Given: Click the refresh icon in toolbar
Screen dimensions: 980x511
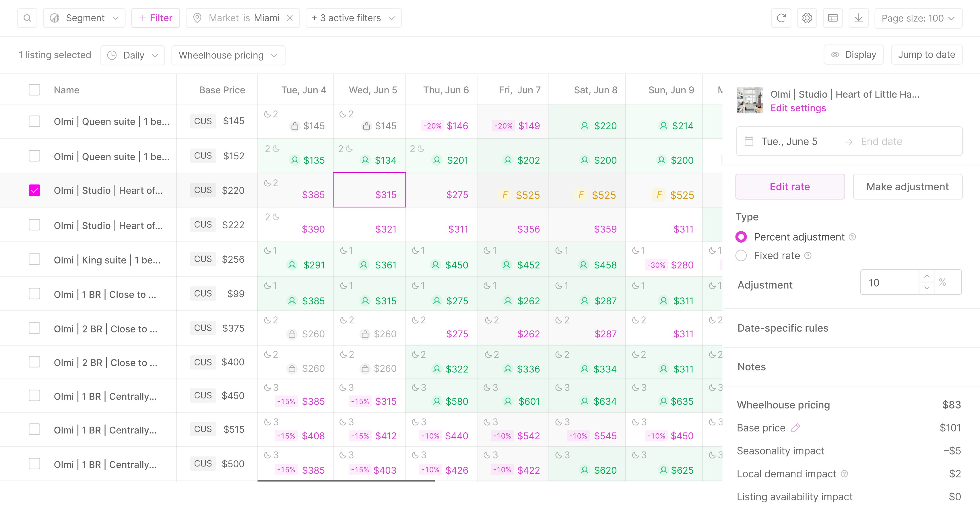Looking at the screenshot, I should coord(781,18).
